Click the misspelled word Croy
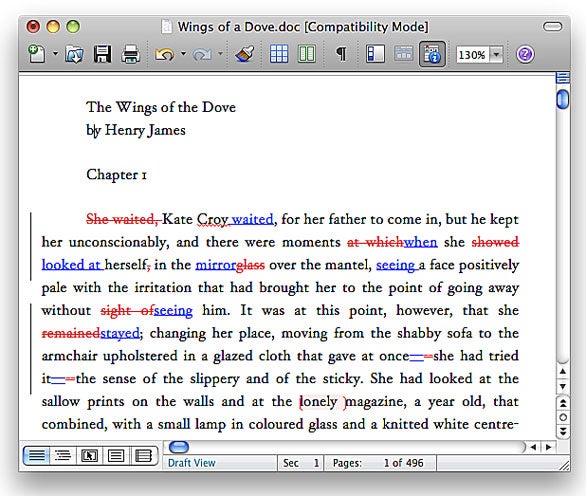Image resolution: width=586 pixels, height=496 pixels. (x=213, y=219)
